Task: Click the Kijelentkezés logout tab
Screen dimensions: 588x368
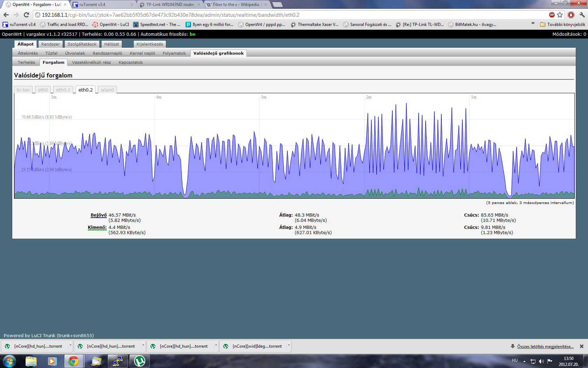Action: coord(150,44)
